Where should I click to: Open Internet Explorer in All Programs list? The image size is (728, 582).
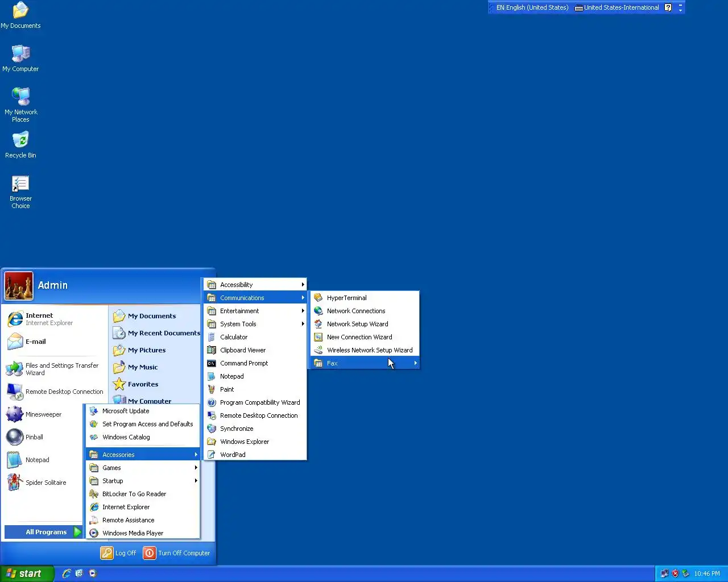[x=143, y=507]
